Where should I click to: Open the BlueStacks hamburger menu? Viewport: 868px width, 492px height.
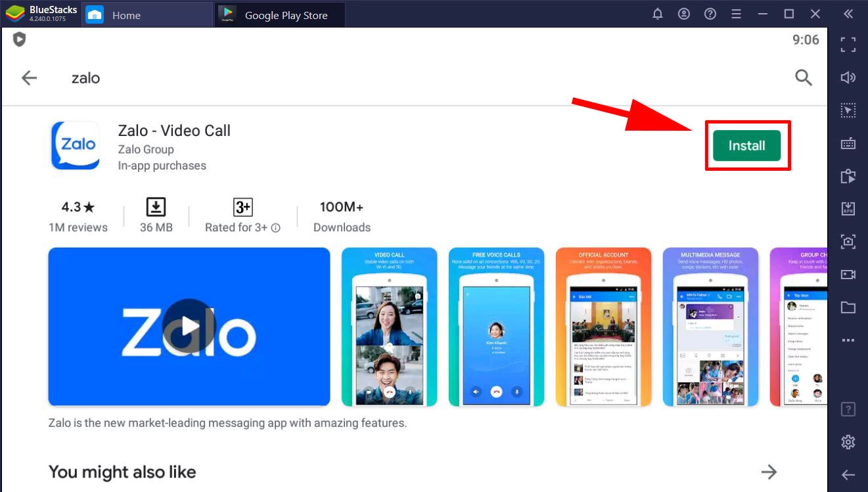pyautogui.click(x=737, y=14)
